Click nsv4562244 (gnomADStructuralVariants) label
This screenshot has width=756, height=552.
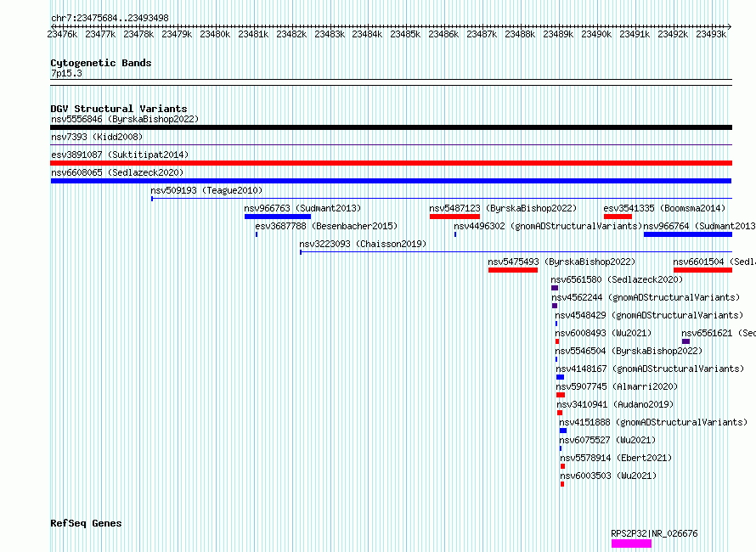646,297
